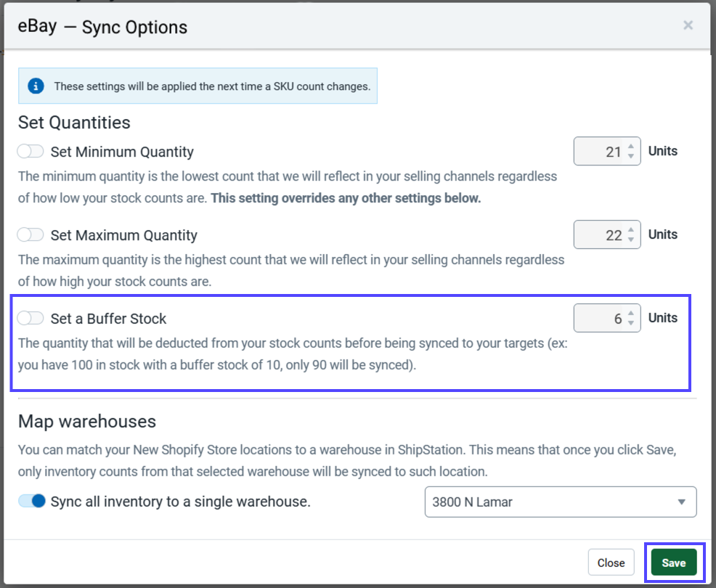Decrease the buffer stock with down arrow
Screen dimensions: 716x588
(x=630, y=323)
